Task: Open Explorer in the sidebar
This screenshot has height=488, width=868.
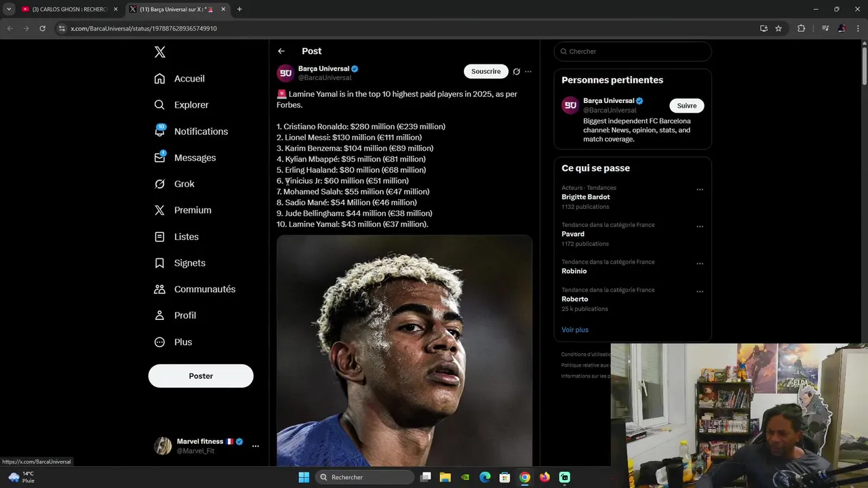Action: (x=182, y=105)
